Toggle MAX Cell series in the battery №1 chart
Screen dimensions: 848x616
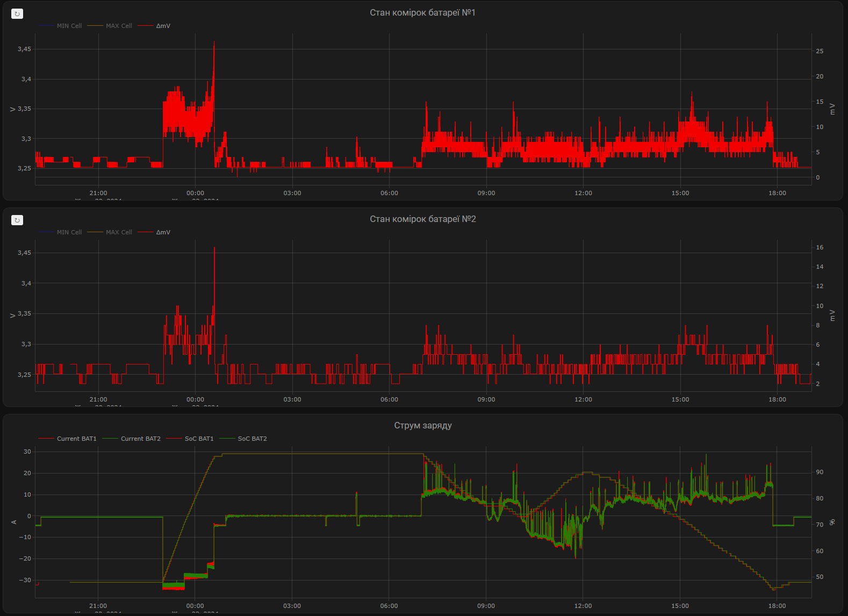(x=110, y=26)
